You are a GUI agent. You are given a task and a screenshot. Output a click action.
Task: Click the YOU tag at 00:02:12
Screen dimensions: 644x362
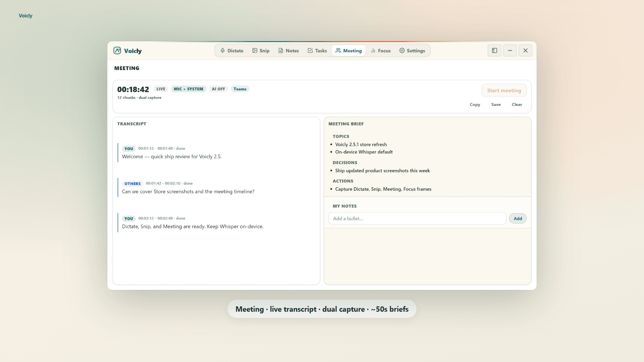point(129,219)
